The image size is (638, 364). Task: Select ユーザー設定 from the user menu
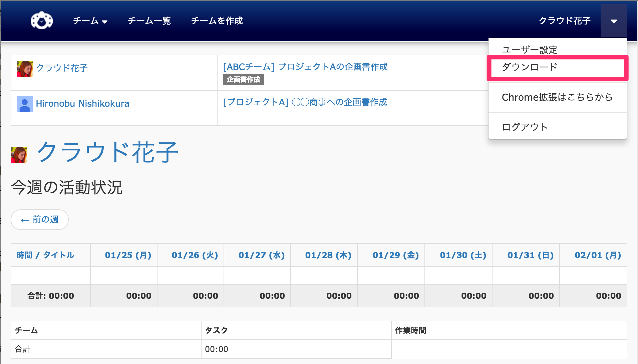530,50
